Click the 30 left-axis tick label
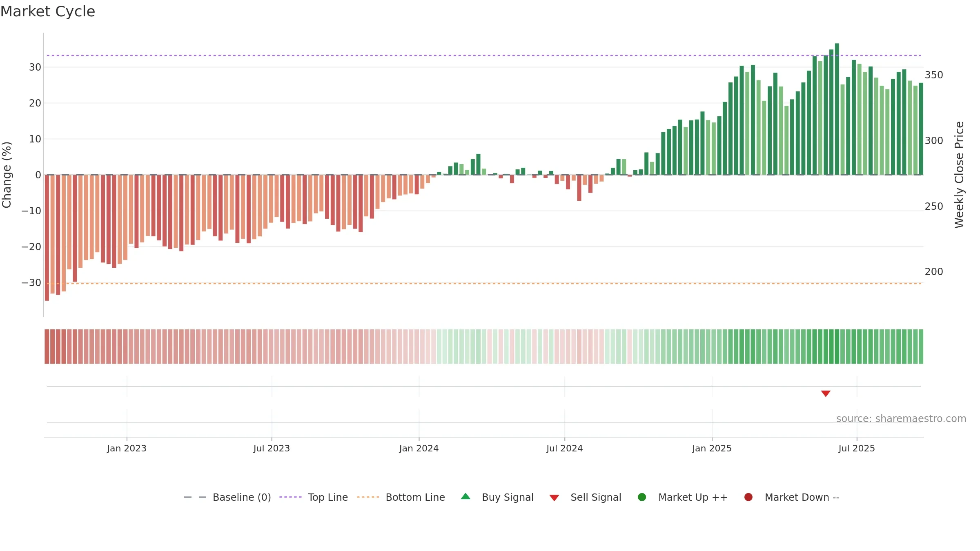980x551 pixels. coord(35,67)
